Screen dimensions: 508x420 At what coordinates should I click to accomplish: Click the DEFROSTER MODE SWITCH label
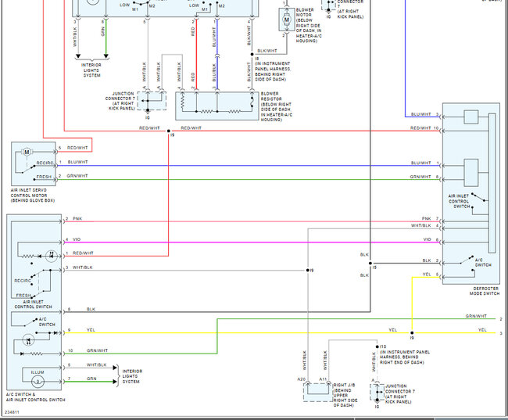tap(485, 291)
